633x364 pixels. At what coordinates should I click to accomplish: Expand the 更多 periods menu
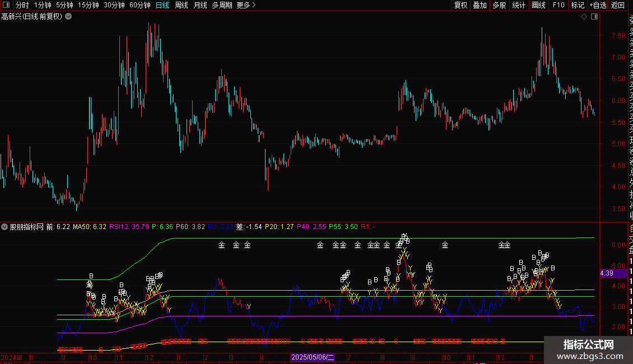click(x=246, y=5)
